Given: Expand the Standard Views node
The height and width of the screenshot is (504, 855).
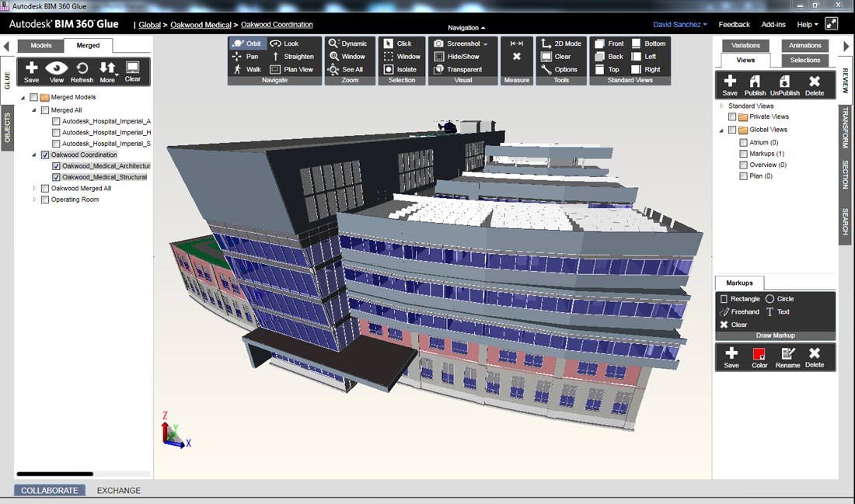Looking at the screenshot, I should coord(722,106).
